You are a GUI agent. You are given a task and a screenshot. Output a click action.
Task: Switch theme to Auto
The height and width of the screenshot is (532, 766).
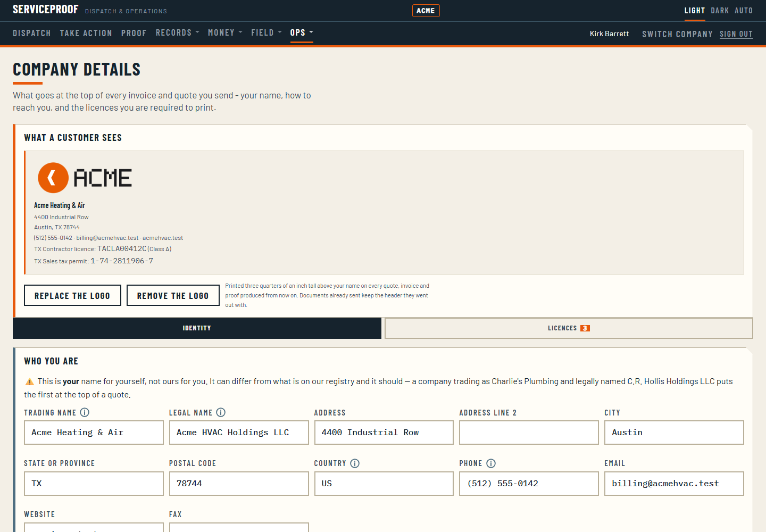click(744, 11)
